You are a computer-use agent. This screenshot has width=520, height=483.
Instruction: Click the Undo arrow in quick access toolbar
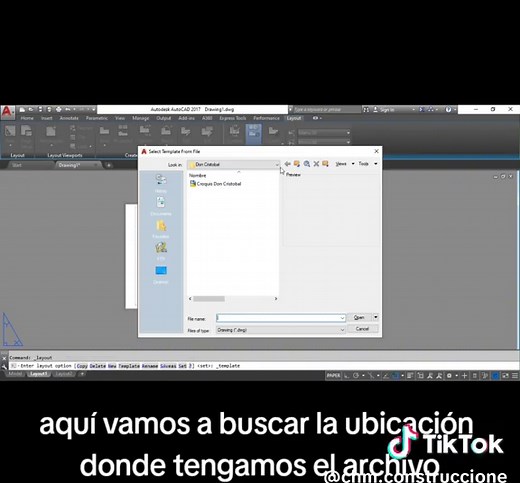pos(67,109)
